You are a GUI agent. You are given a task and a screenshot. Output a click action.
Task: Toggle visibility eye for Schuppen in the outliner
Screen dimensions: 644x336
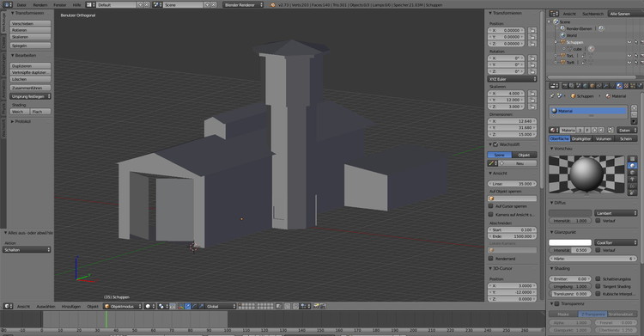[629, 42]
